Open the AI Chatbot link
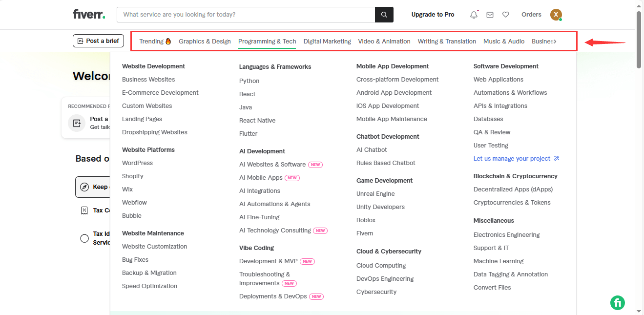This screenshot has width=644, height=315. pyautogui.click(x=372, y=150)
